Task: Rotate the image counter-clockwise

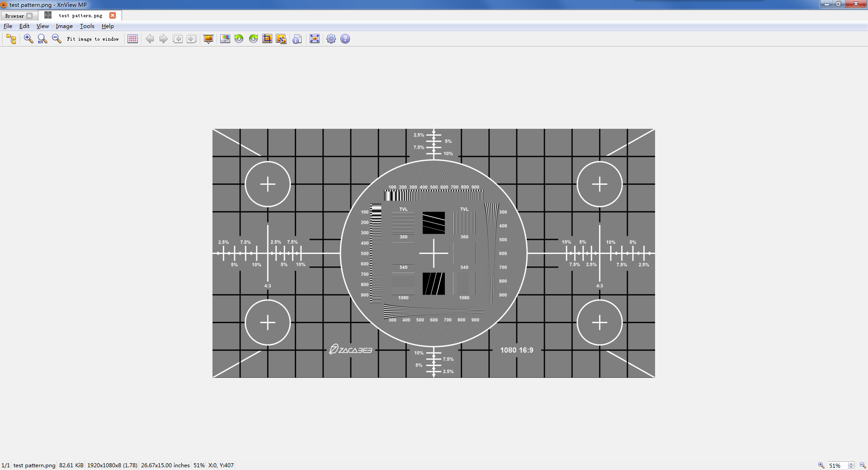Action: tap(239, 39)
